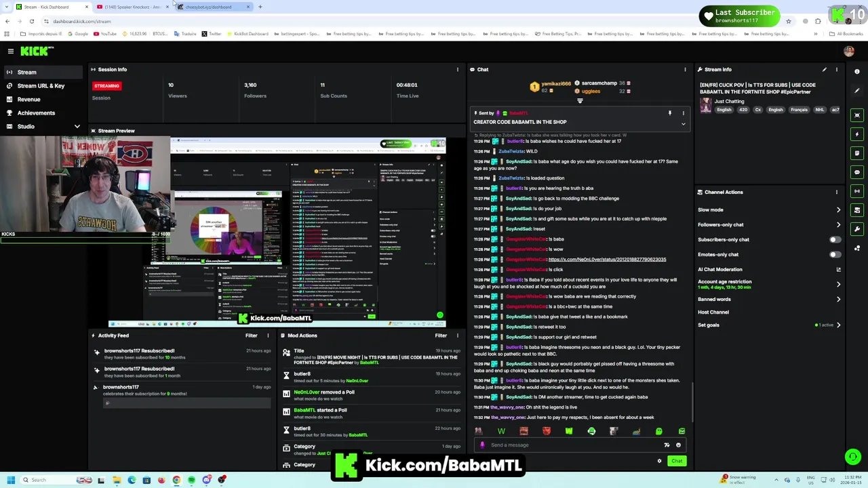Click Host Channel action
This screenshot has width=868, height=488.
coord(713,312)
